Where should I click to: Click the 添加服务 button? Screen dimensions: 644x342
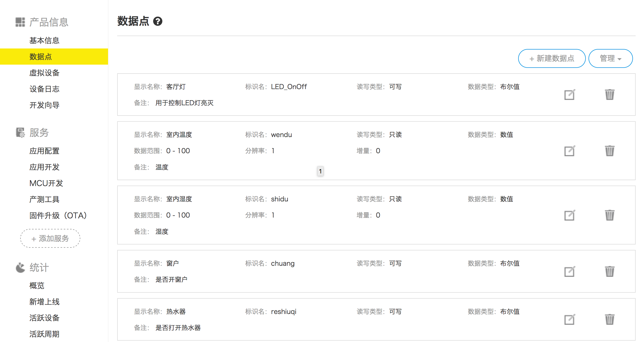click(x=50, y=238)
